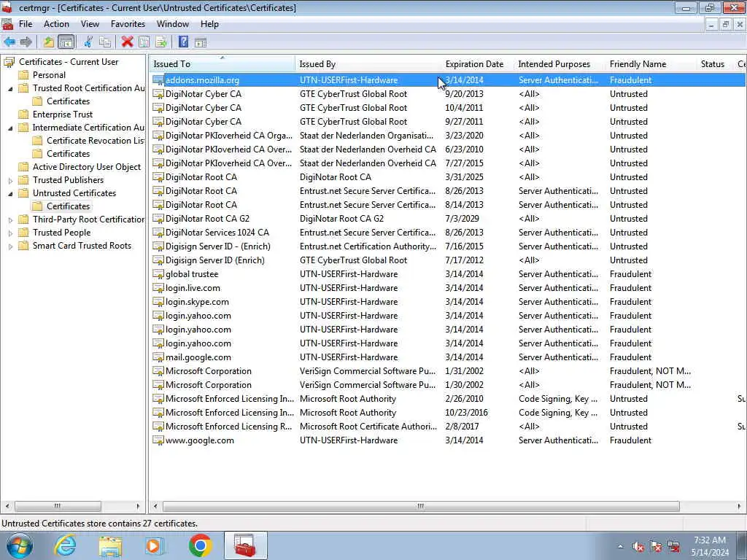747x560 pixels.
Task: Select the login.live.com certificate icon
Action: (x=158, y=288)
